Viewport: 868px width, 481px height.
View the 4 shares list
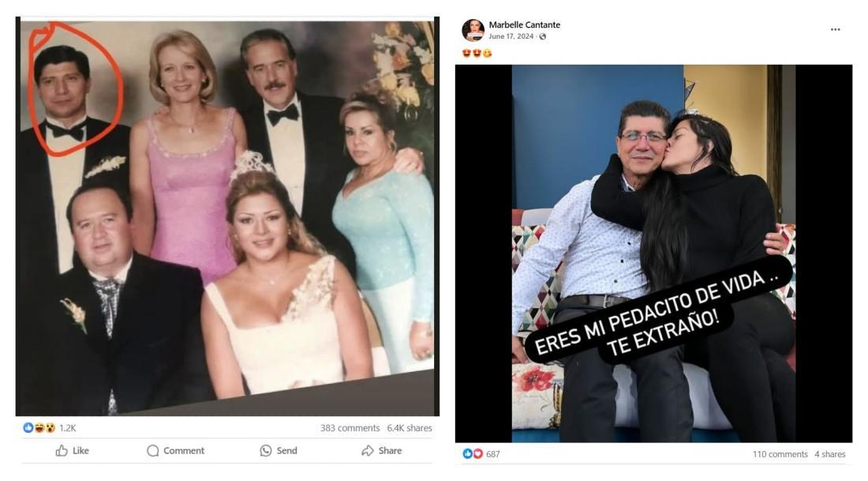tap(830, 454)
